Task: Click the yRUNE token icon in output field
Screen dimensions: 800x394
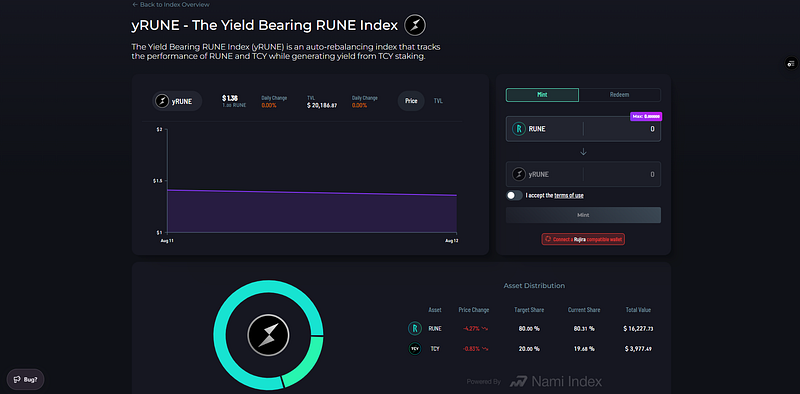Action: pos(519,175)
